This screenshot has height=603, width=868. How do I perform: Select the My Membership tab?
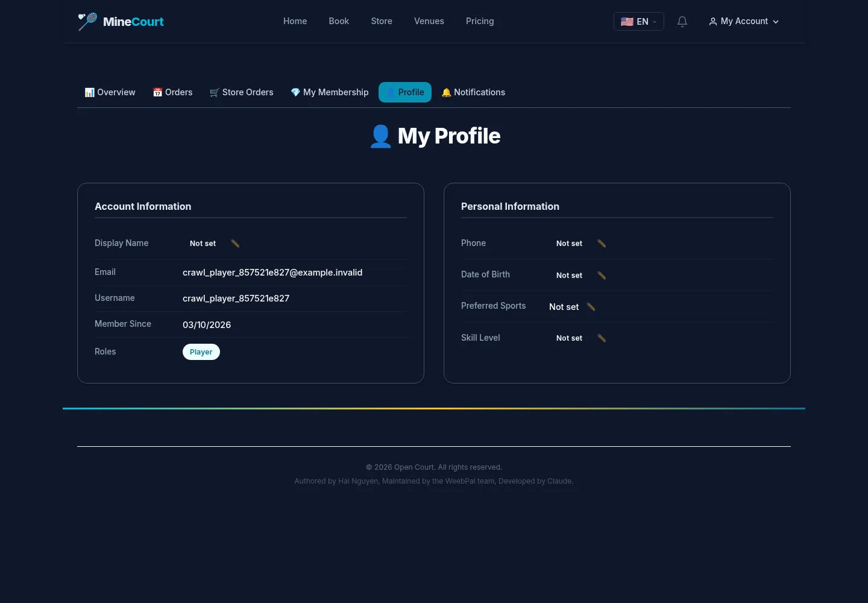pos(330,92)
